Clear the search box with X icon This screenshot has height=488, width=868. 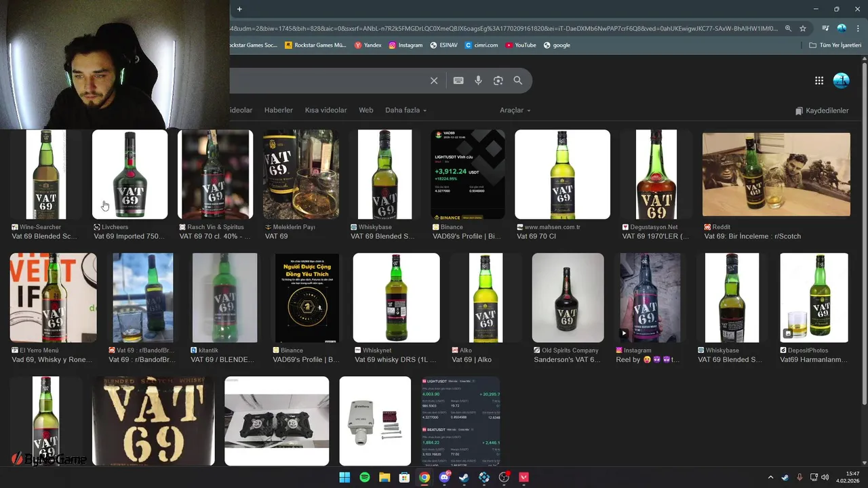click(434, 81)
